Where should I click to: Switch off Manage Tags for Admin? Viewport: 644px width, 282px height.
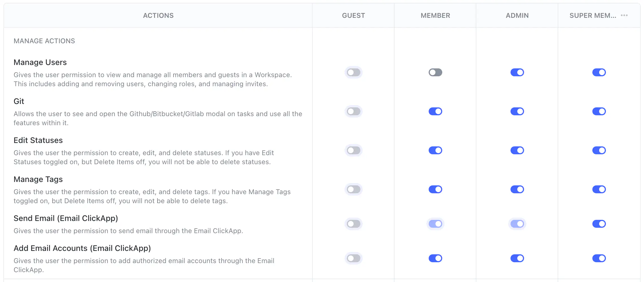[x=517, y=189]
